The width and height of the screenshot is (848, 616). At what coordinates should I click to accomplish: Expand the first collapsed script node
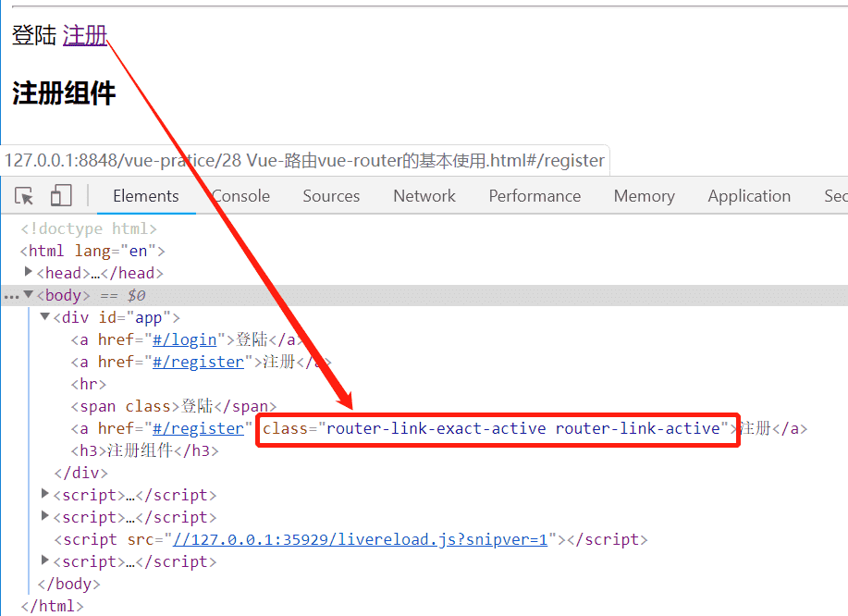(x=45, y=493)
